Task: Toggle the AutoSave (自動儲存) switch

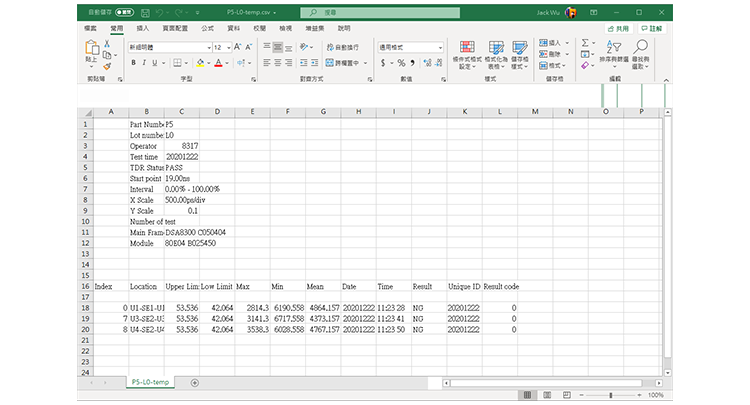Action: pos(124,12)
